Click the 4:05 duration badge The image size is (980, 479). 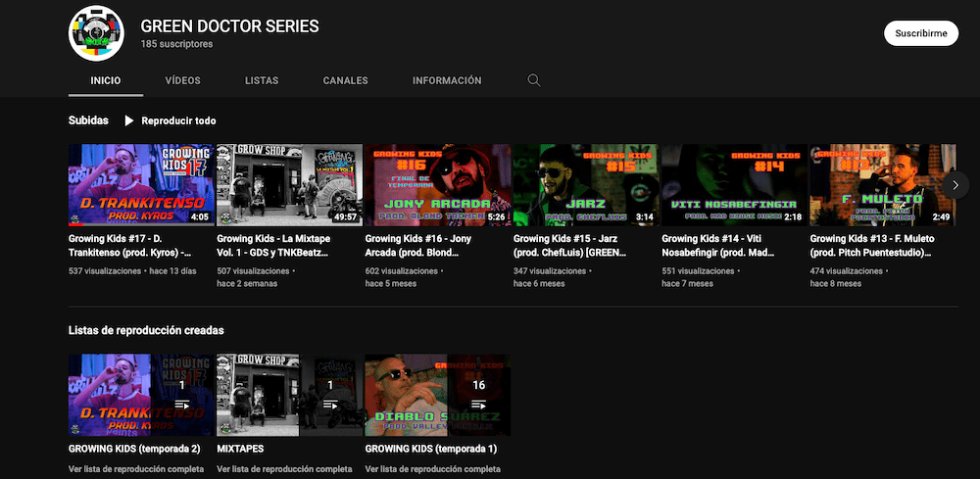[x=199, y=217]
